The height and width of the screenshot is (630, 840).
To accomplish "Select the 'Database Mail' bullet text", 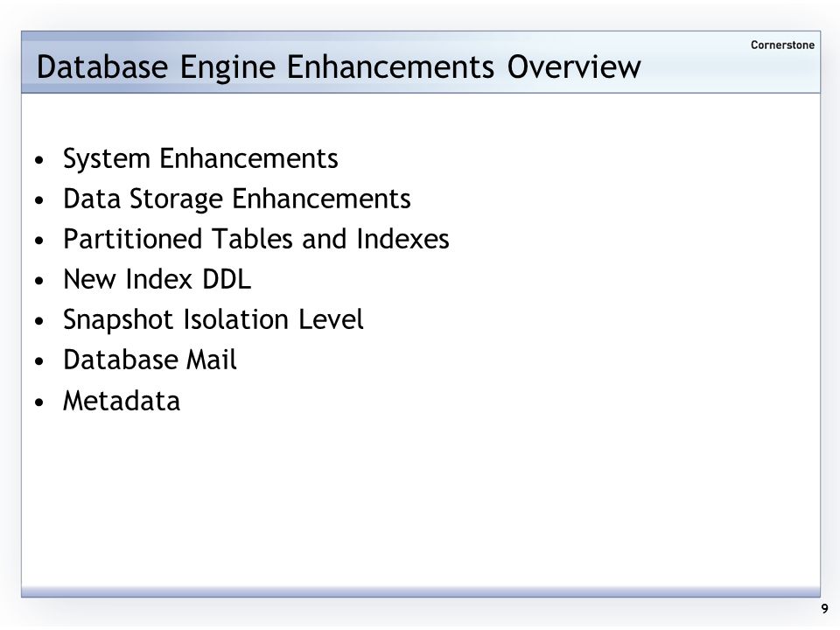I will [x=150, y=360].
